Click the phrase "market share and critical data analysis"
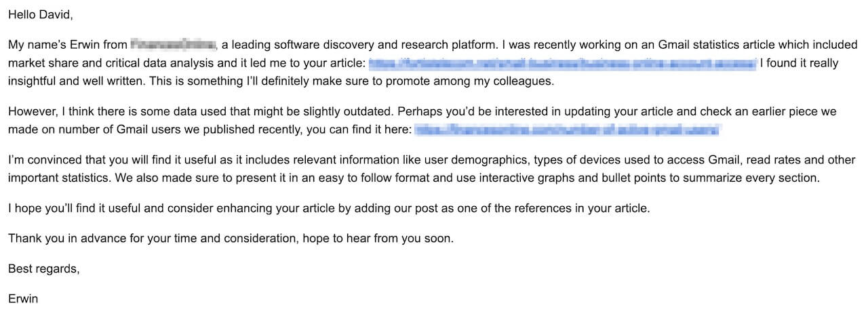 [105, 64]
